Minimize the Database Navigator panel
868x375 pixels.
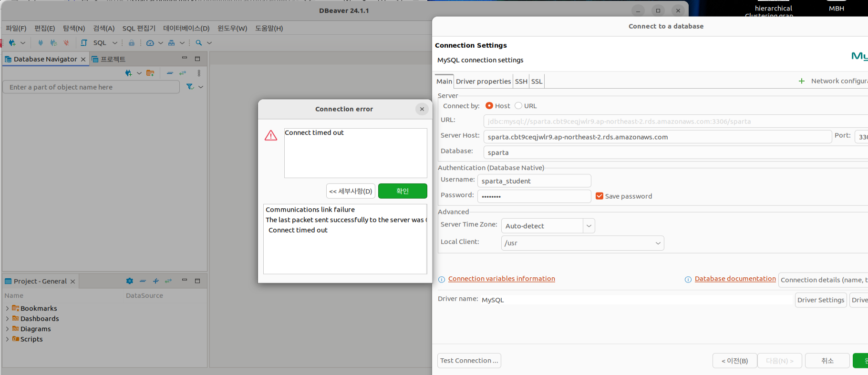point(185,58)
